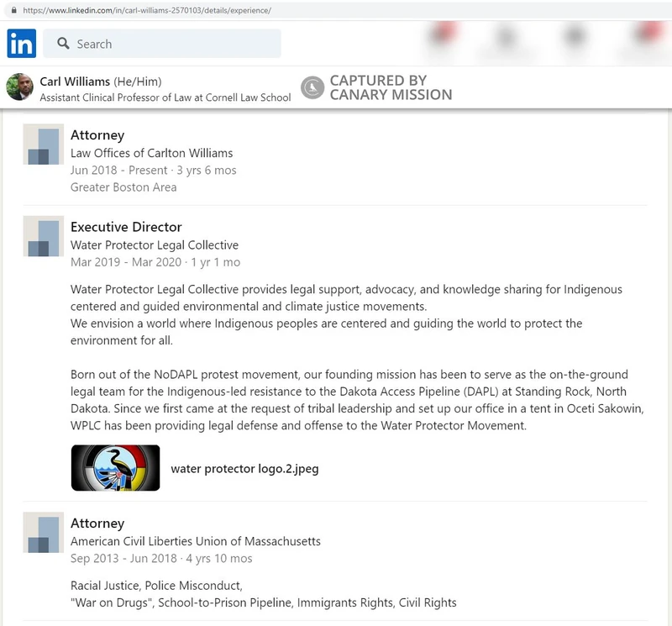Screen dimensions: 672x626
Task: Open Carl Williams profile photo
Action: click(x=19, y=87)
